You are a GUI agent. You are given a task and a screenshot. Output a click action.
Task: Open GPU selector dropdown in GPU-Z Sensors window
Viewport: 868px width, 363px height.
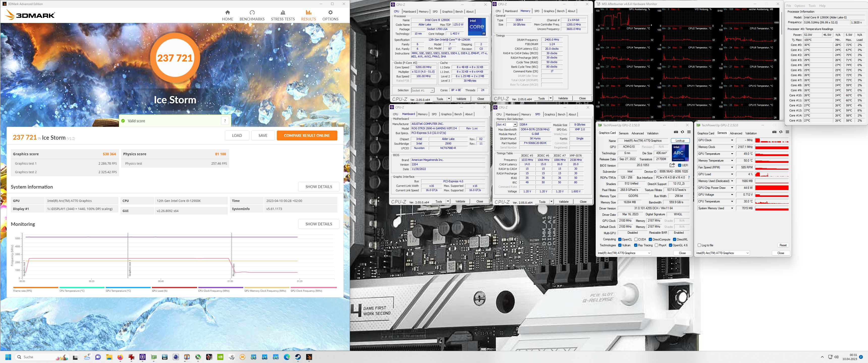coord(723,253)
